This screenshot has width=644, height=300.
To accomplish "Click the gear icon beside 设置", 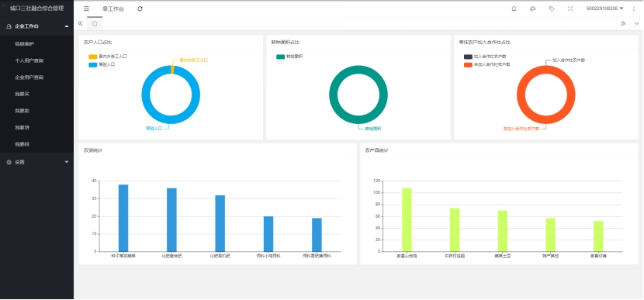I will (9, 162).
